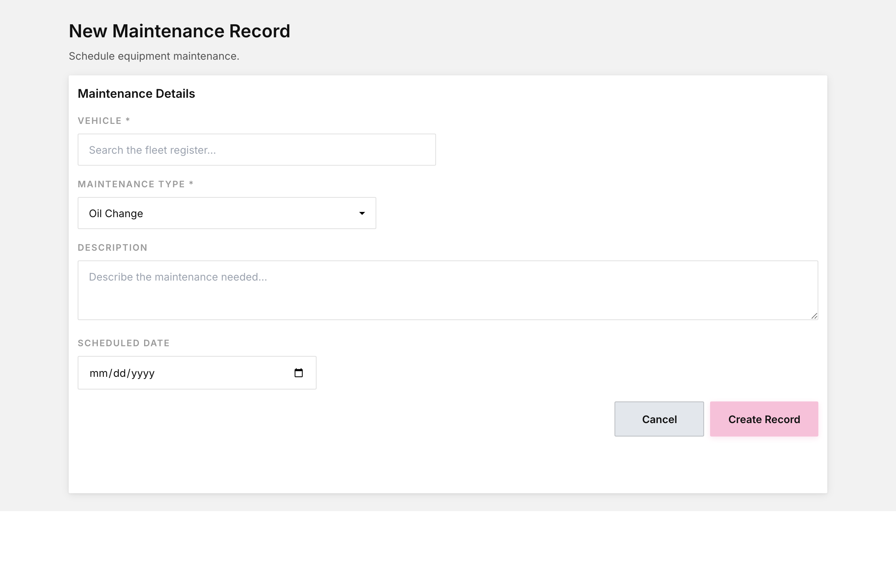Image resolution: width=896 pixels, height=588 pixels.
Task: Click the 'Schedule equipment maintenance.' subtitle
Action: pos(154,56)
